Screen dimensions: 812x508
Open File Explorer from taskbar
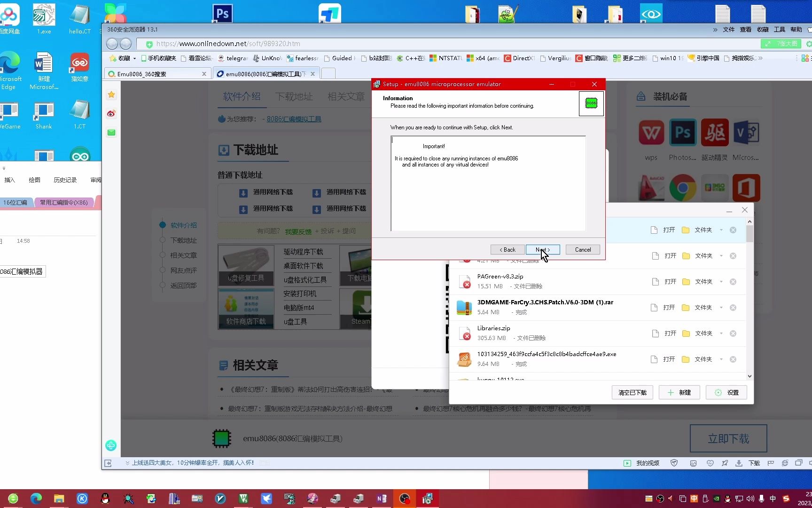[59, 499]
